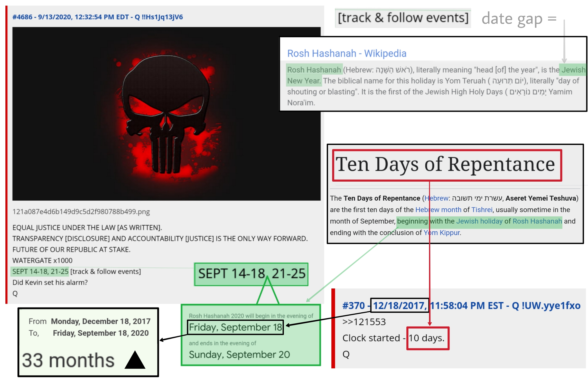Open the Rosh Hashanah - Wikipedia link

347,53
